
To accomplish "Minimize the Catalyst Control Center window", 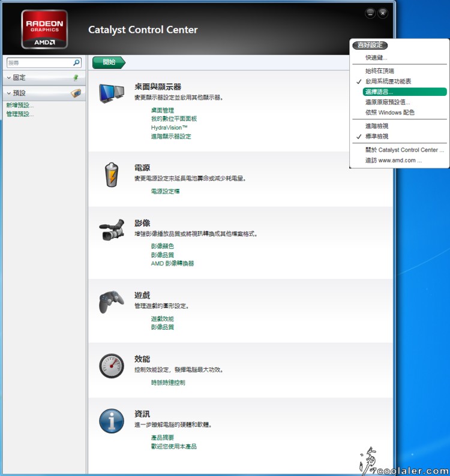I will coord(370,13).
